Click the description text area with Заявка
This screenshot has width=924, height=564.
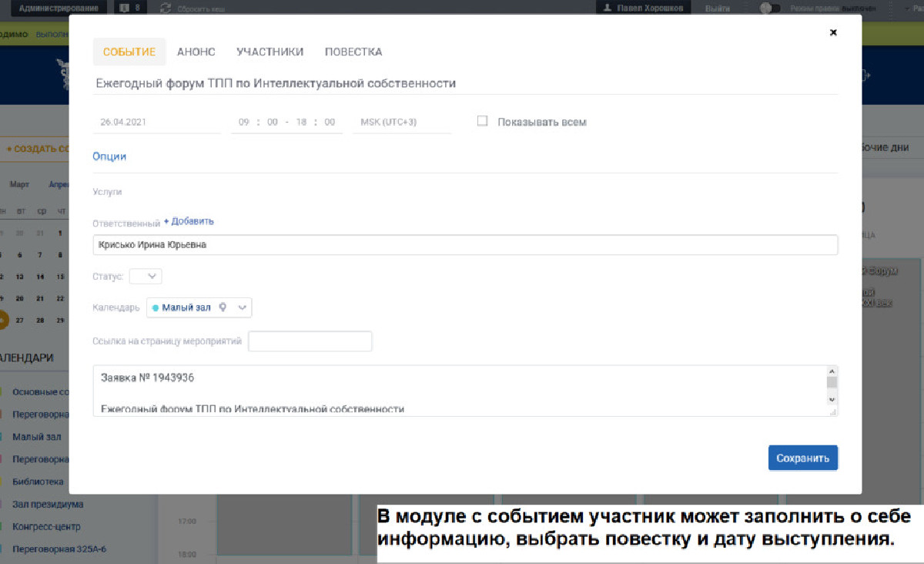tap(459, 391)
